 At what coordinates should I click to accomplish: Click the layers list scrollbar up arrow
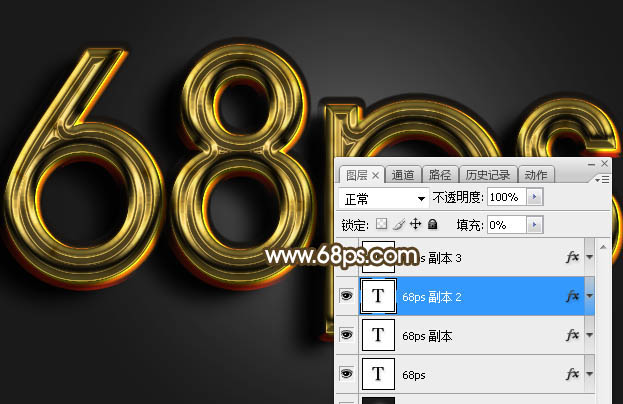(603, 247)
